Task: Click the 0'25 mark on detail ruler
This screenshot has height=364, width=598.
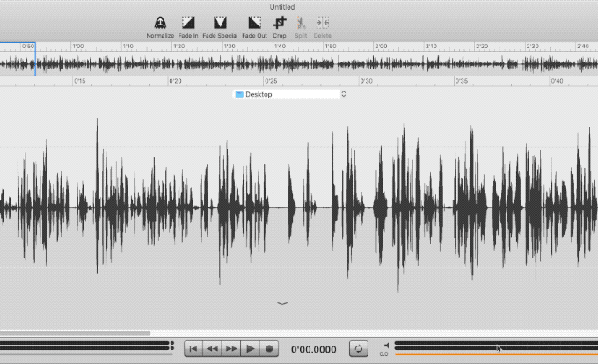Action: [x=271, y=81]
